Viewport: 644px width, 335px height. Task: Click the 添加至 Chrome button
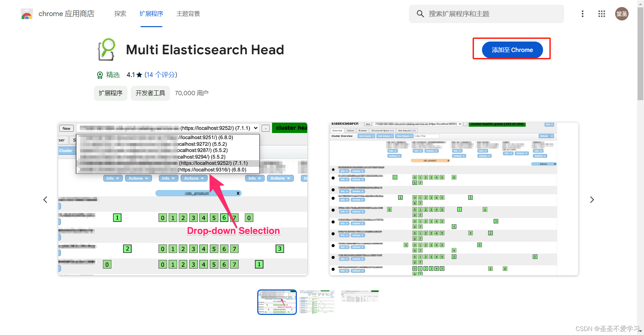[x=512, y=50]
